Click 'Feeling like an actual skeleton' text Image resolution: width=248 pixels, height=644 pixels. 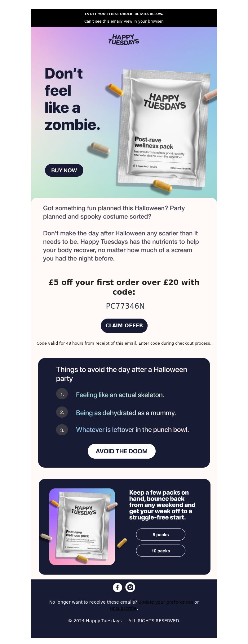coord(120,395)
